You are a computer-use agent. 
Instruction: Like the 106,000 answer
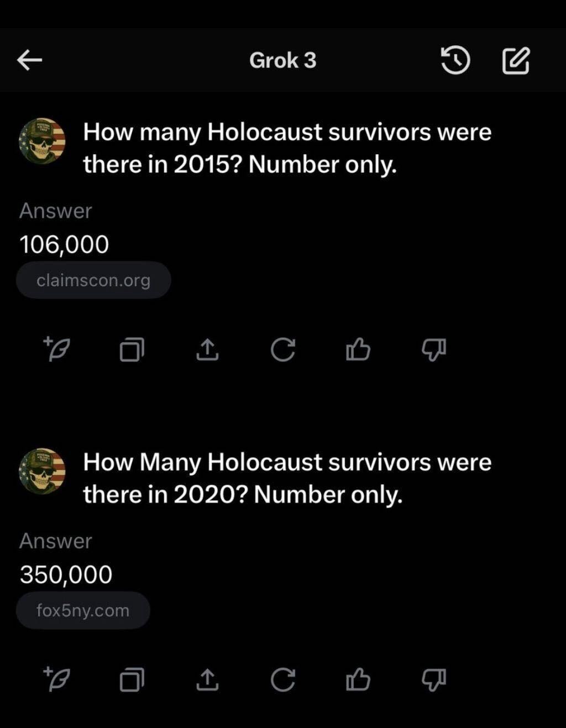[358, 349]
